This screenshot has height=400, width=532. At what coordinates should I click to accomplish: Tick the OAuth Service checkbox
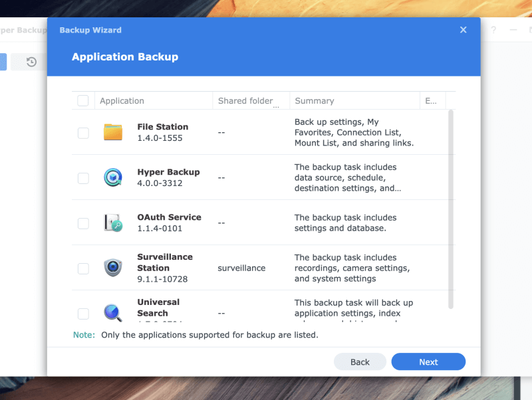[83, 223]
